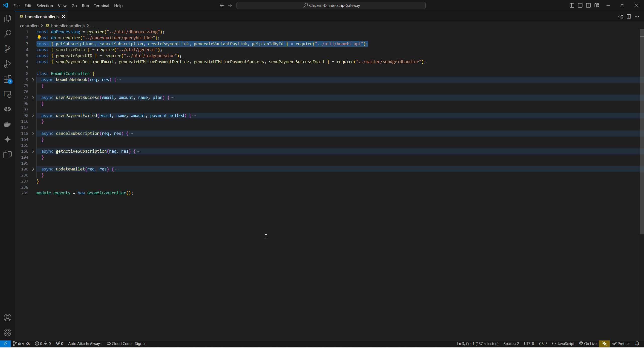Click the lightbulb code action icon
Image resolution: width=644 pixels, height=348 pixels.
[39, 37]
